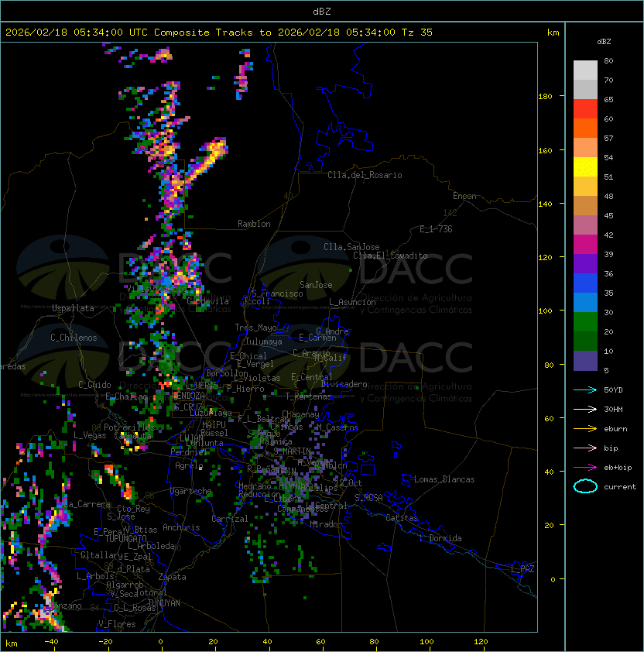Screen dimensions: 644x652
Task: Click the 'Encon' map label
Action: tap(464, 196)
